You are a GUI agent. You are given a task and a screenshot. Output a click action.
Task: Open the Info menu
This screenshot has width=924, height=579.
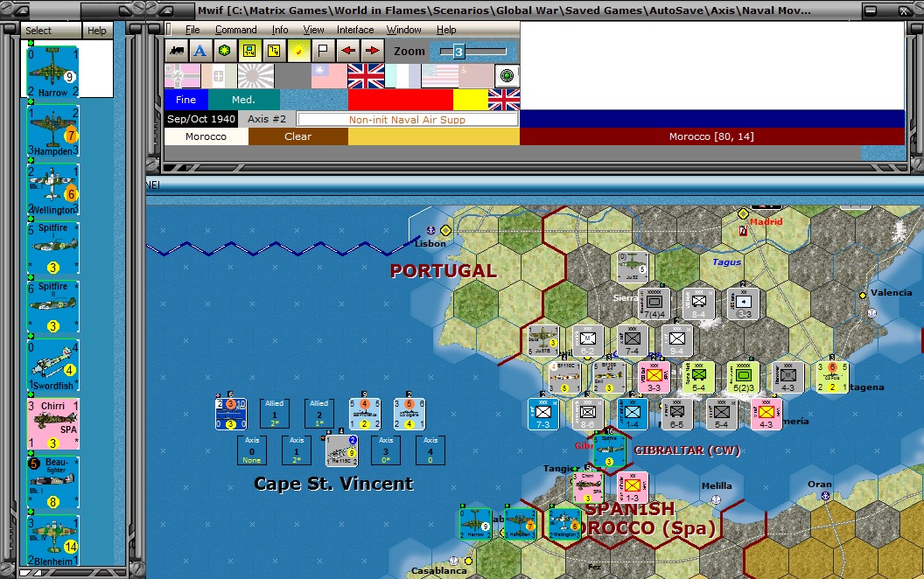(x=280, y=30)
